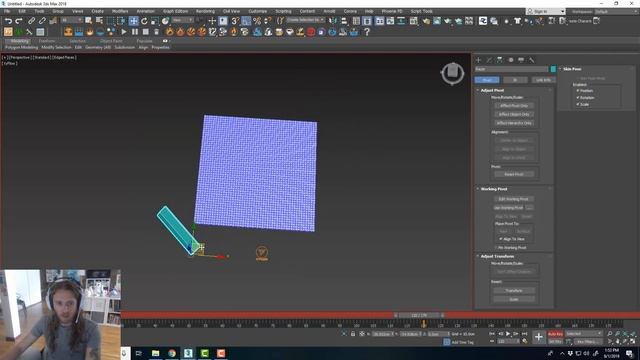Toggle the Percent Snap icon
This screenshot has height=360, width=640.
(257, 21)
